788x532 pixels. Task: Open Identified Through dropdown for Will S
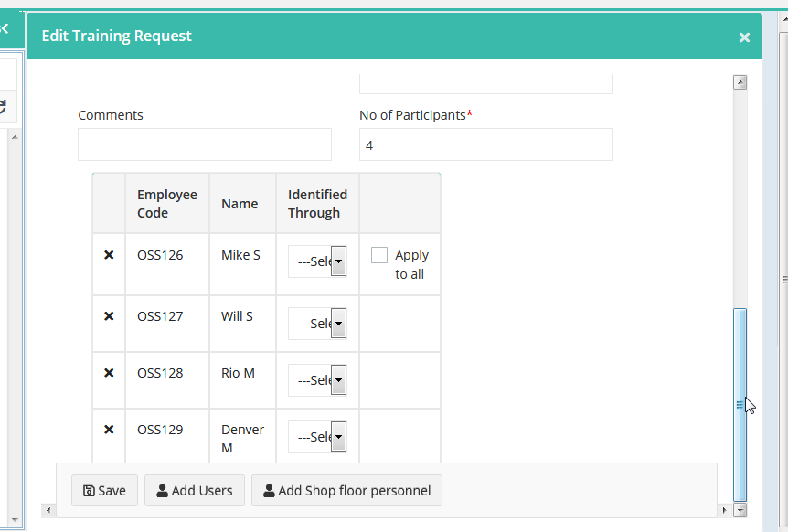click(x=317, y=324)
